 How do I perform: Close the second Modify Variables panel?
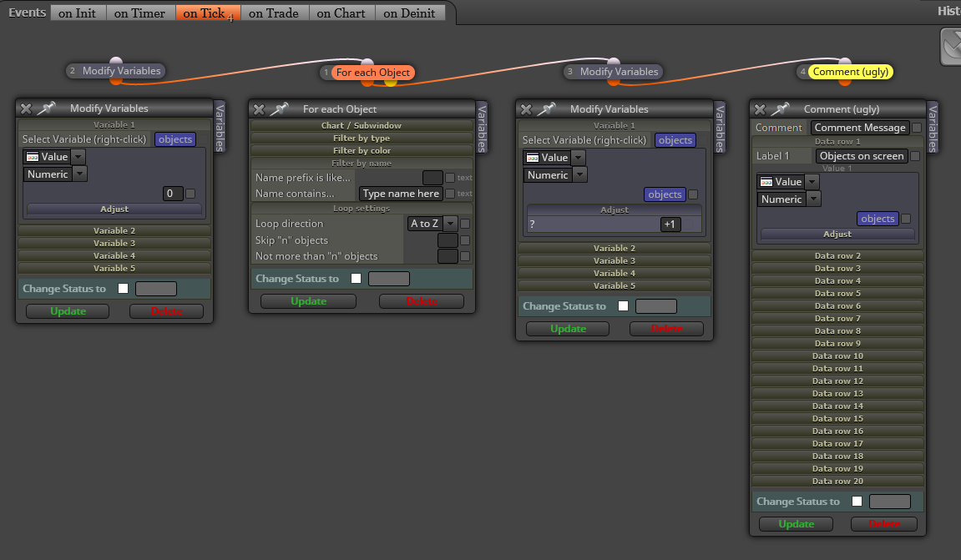(x=527, y=109)
